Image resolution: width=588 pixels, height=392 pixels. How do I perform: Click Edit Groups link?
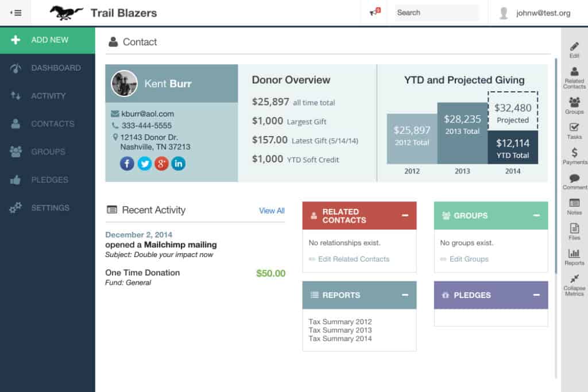pos(469,259)
